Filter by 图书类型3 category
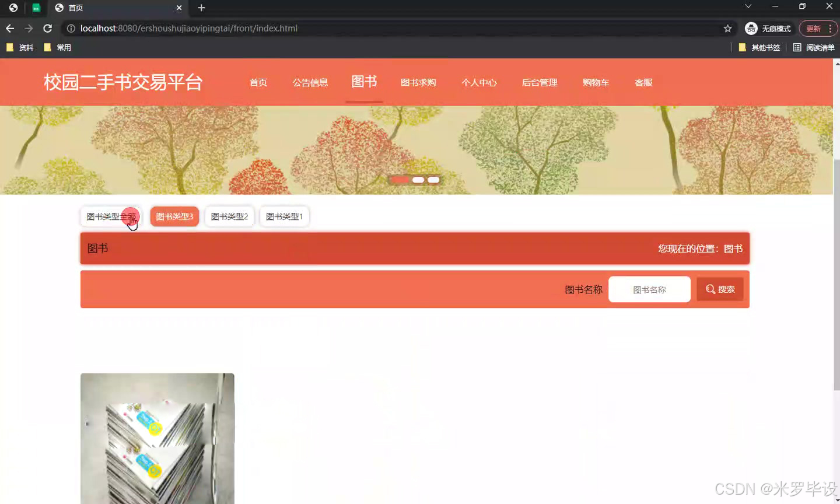Screen dimensions: 840x504 point(174,216)
